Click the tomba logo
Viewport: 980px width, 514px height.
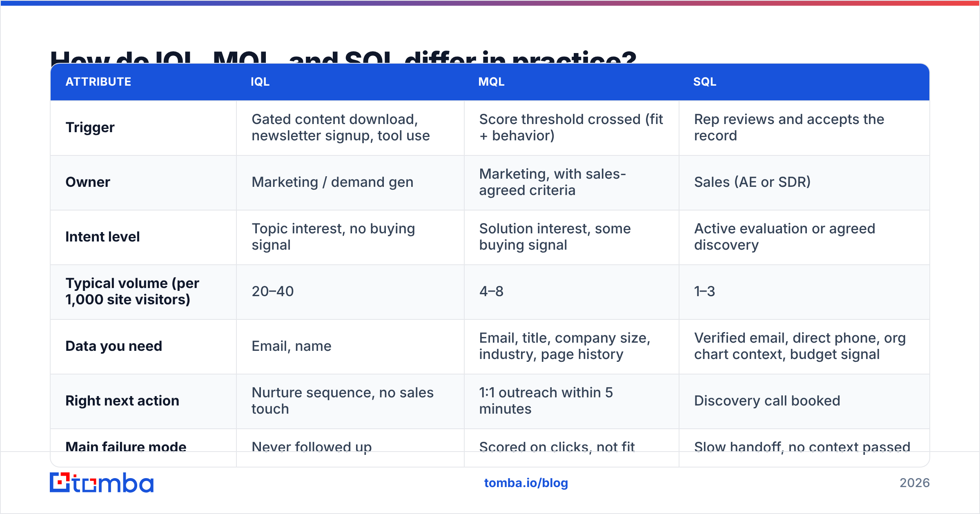pyautogui.click(x=102, y=483)
